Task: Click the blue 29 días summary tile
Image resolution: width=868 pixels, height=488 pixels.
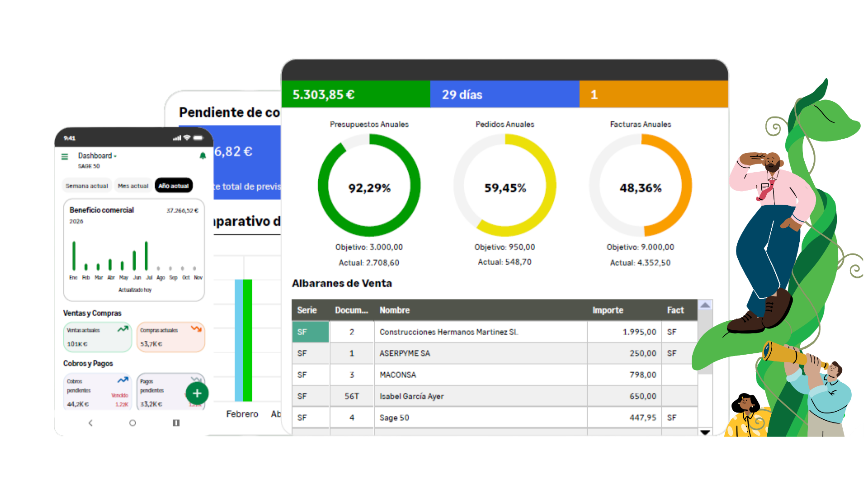Action: pyautogui.click(x=505, y=94)
